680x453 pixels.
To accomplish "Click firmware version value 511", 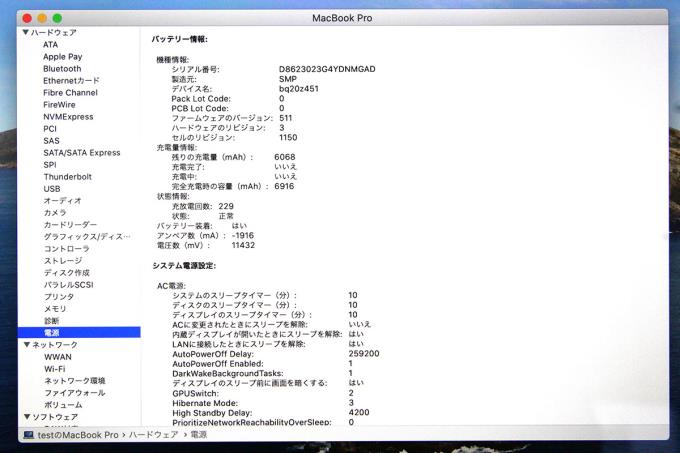I will (285, 118).
